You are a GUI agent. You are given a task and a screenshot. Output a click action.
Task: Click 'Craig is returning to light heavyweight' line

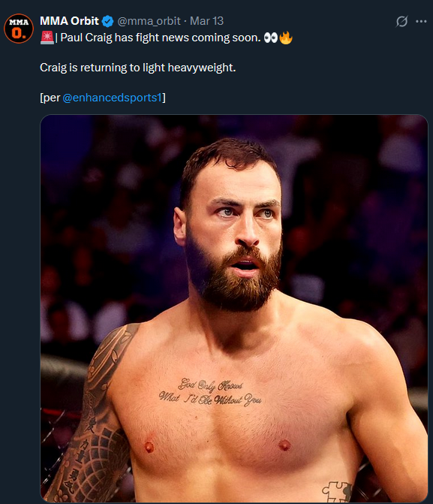138,68
